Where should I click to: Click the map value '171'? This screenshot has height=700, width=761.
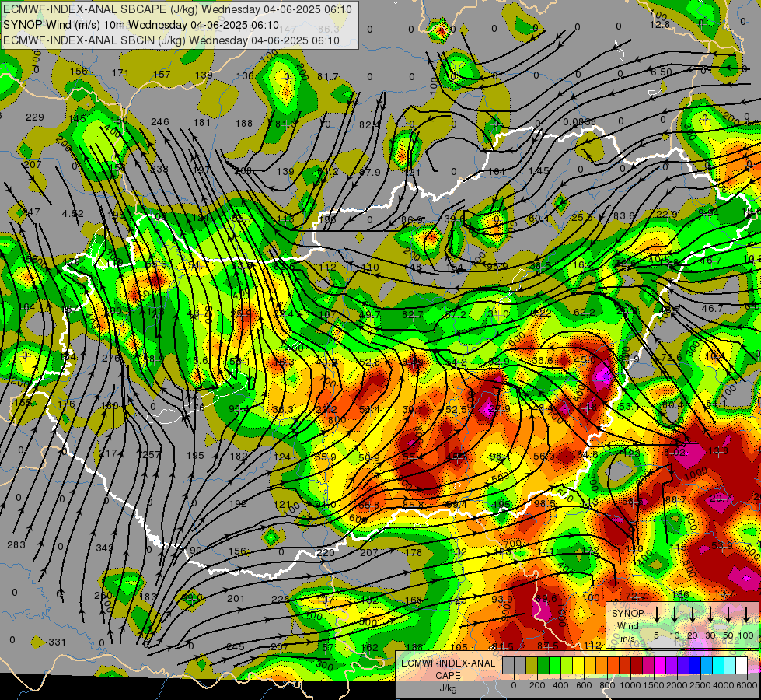coord(120,73)
